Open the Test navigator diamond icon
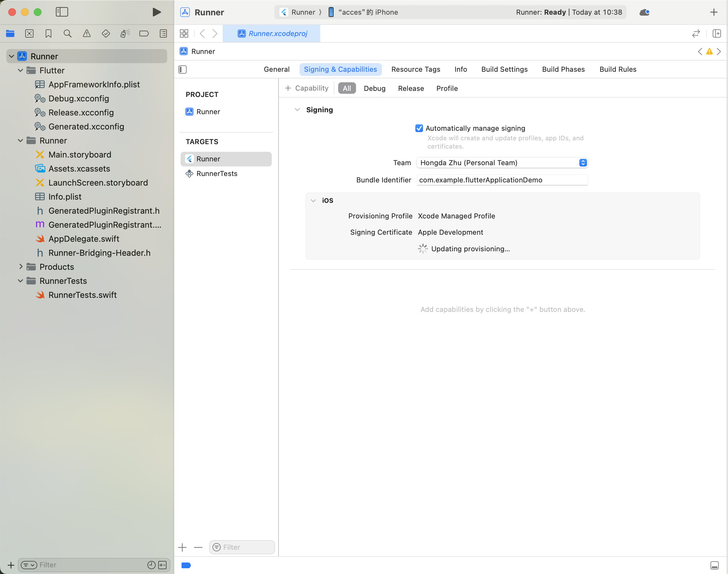This screenshot has width=728, height=574. click(106, 33)
